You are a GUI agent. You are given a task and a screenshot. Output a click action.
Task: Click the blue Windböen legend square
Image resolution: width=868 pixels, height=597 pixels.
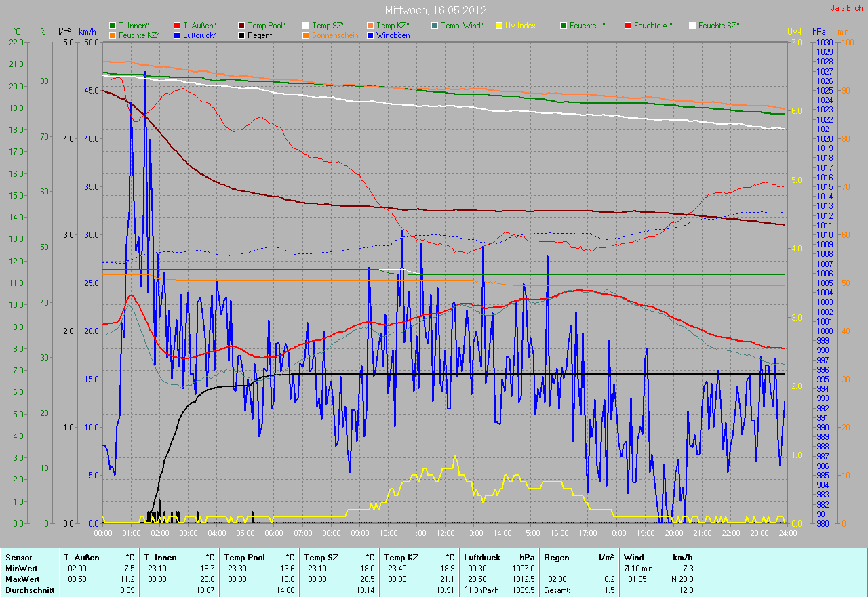tap(370, 35)
